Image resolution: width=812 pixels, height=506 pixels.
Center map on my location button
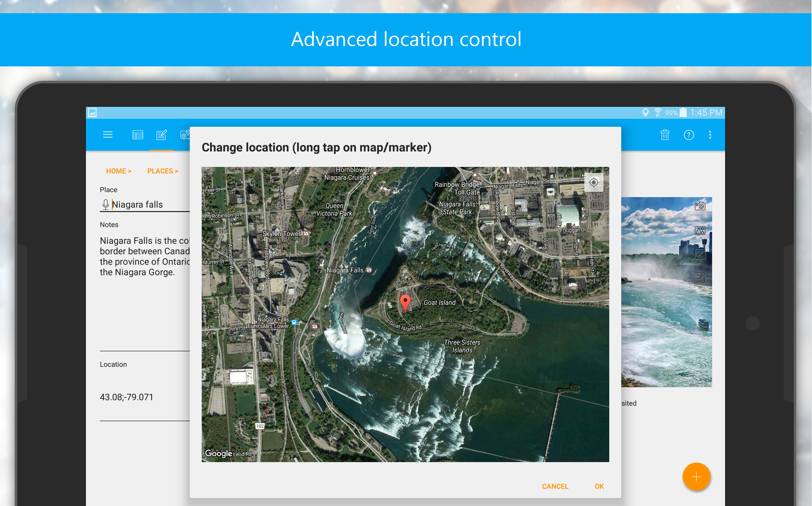click(x=594, y=182)
